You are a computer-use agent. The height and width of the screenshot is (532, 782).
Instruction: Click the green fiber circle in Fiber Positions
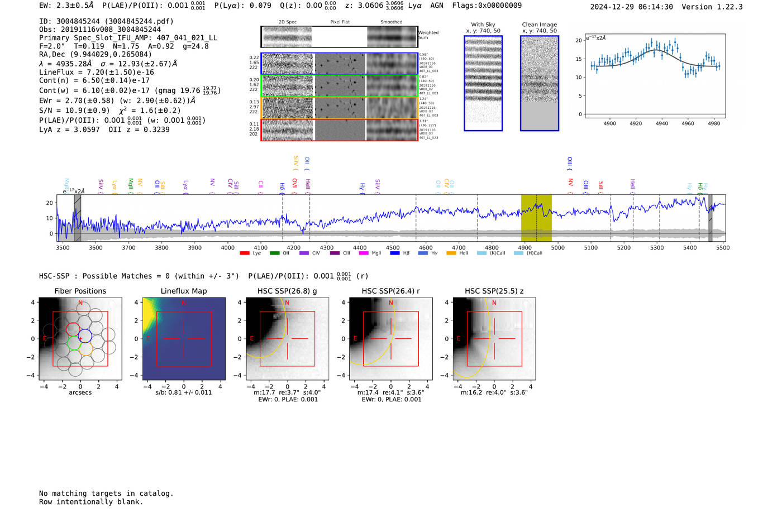(x=74, y=343)
